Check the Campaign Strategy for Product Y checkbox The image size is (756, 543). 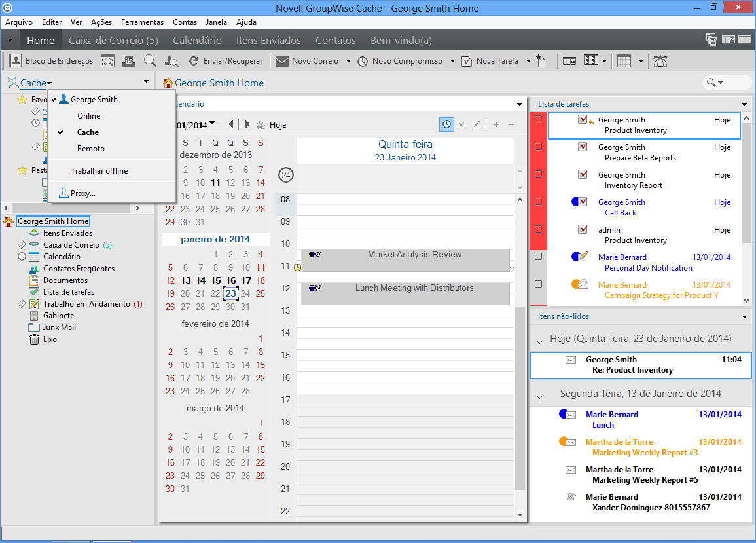click(539, 284)
